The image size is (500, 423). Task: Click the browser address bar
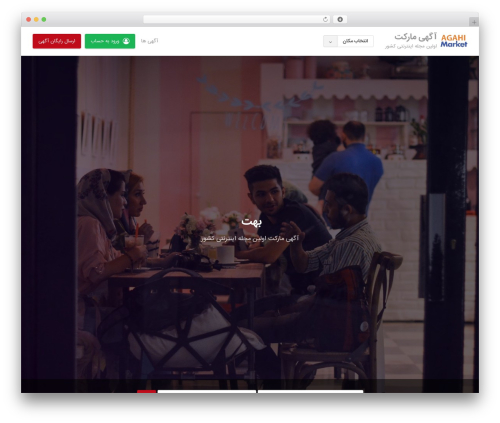(236, 19)
